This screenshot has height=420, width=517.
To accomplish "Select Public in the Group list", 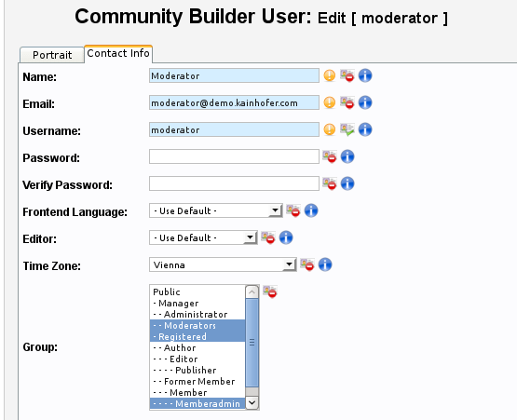I will click(197, 291).
